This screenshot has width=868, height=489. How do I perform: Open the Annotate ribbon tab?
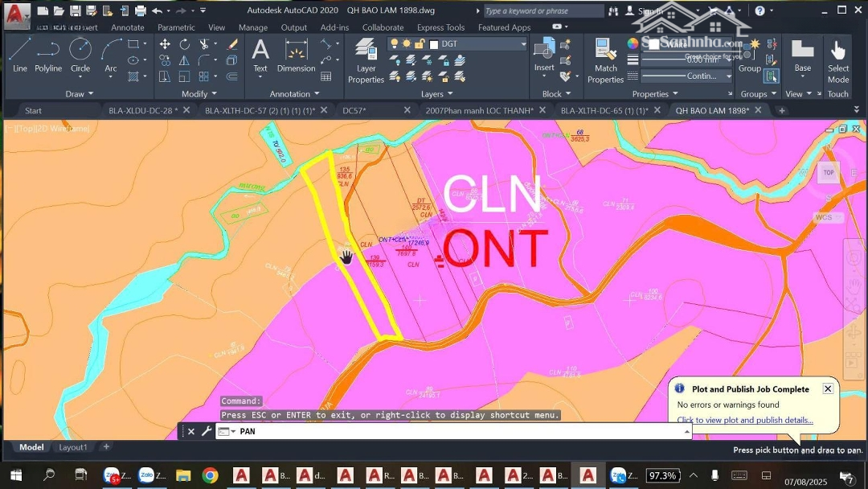(128, 27)
